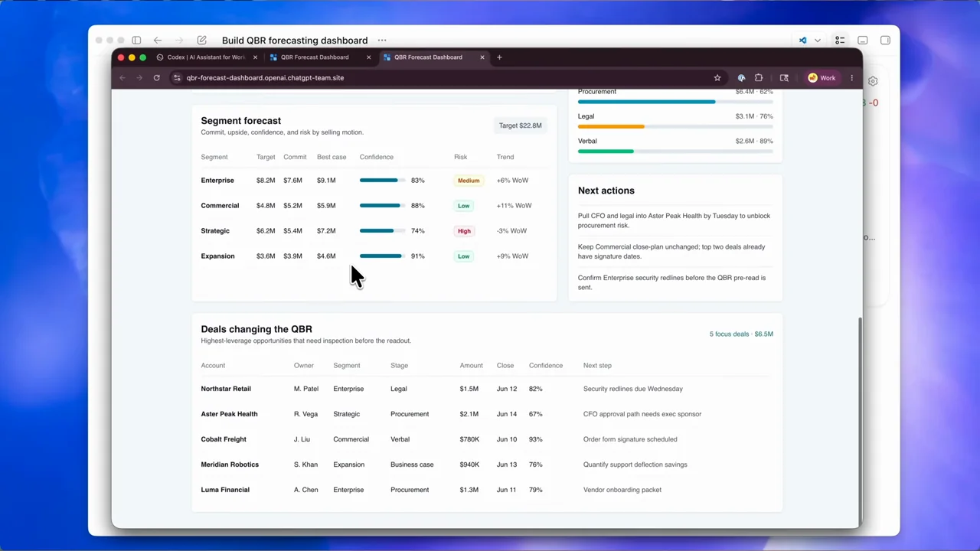The image size is (980, 551).
Task: Open the Extensions puzzle-piece menu
Action: [759, 78]
